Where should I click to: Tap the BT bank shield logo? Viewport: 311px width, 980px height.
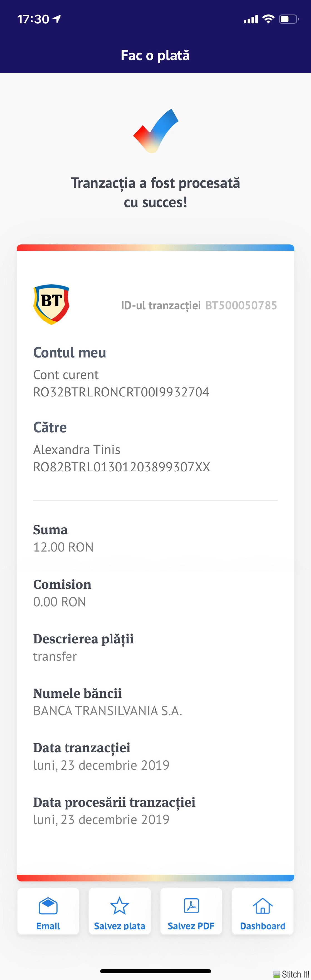pos(51,304)
